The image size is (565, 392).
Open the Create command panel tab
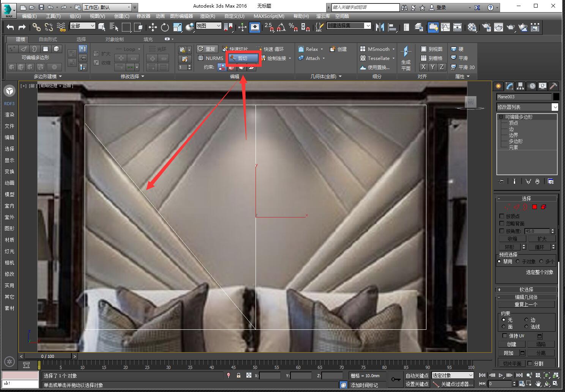[x=499, y=86]
